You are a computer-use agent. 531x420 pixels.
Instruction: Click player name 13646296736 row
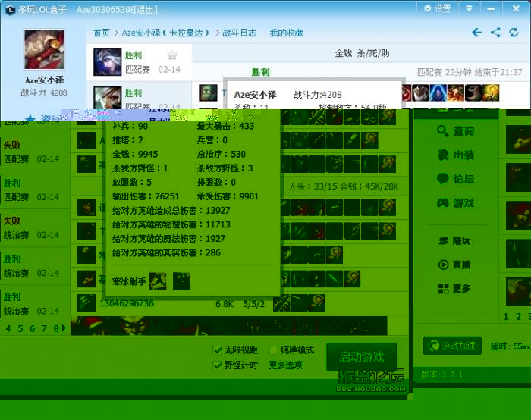click(127, 303)
